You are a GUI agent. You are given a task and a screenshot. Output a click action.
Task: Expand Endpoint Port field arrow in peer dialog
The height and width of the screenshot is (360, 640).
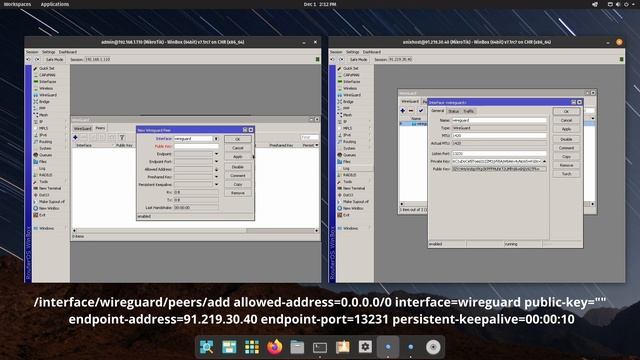[x=216, y=162]
